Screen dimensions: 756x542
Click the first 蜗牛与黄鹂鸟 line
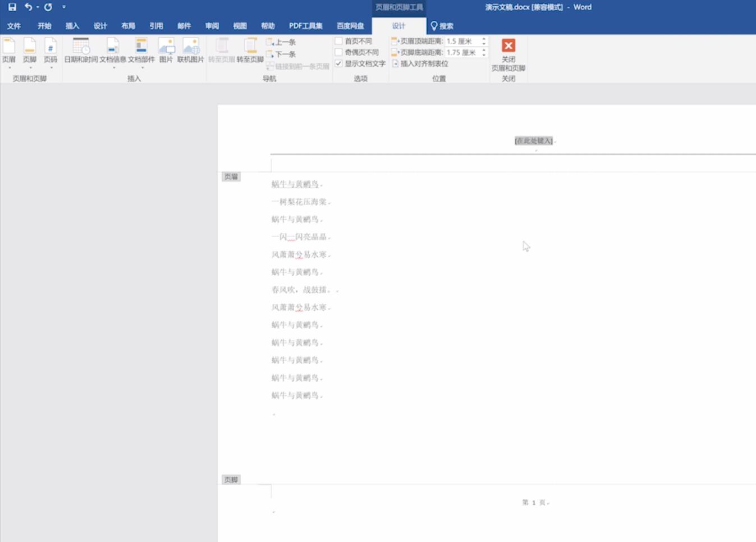point(295,184)
